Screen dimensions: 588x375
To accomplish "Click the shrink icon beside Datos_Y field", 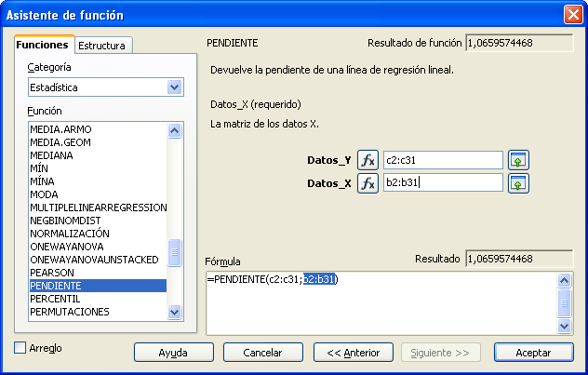I will 518,160.
